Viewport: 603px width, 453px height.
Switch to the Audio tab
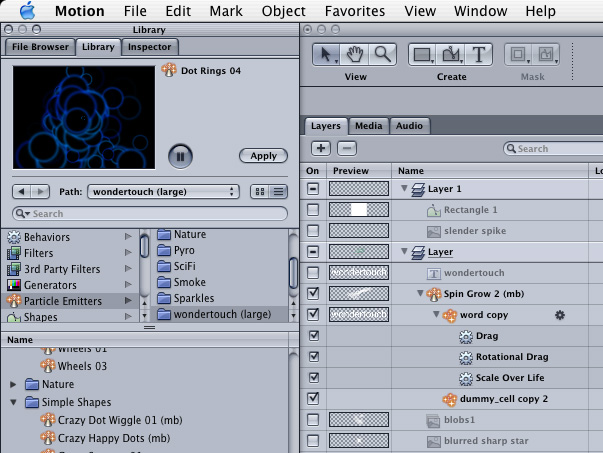click(409, 126)
